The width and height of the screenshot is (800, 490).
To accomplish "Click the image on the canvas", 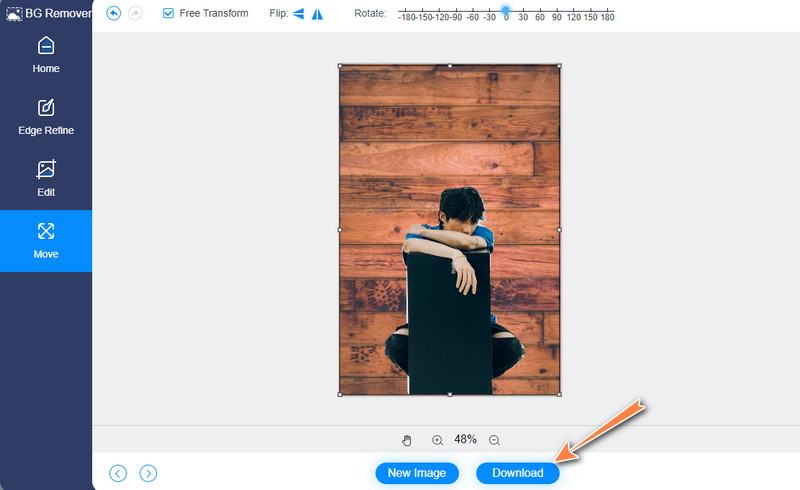I will 449,230.
